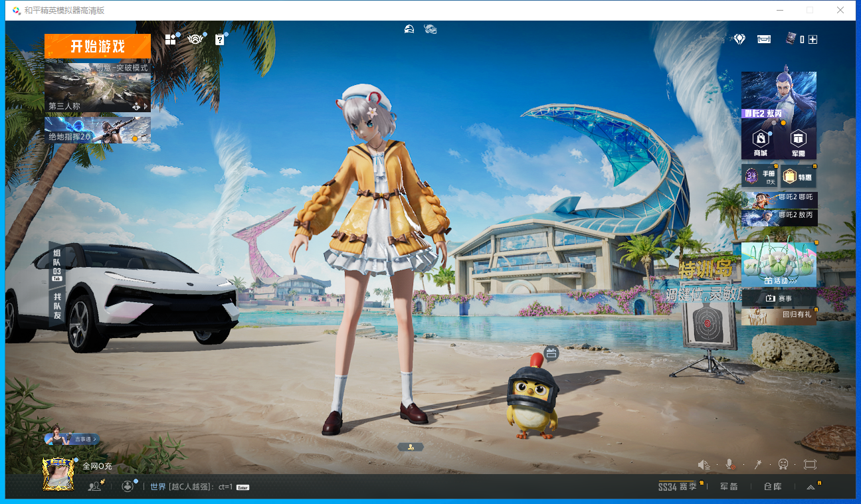Click the 组队 team tab on left edge

pyautogui.click(x=57, y=264)
